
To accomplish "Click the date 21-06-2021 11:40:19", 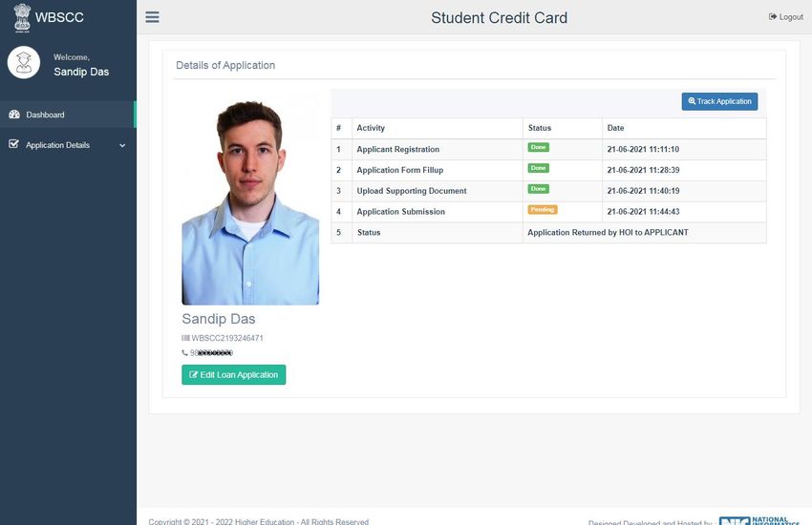I will [643, 191].
